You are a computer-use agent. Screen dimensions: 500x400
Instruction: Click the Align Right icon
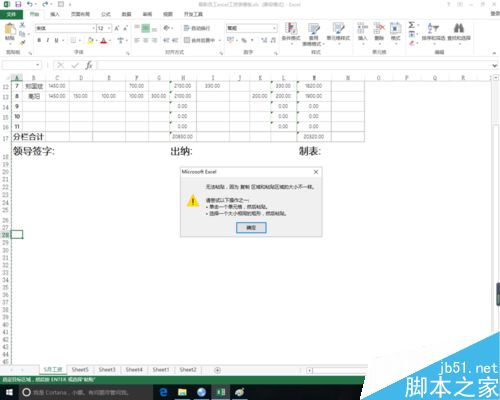pos(154,40)
